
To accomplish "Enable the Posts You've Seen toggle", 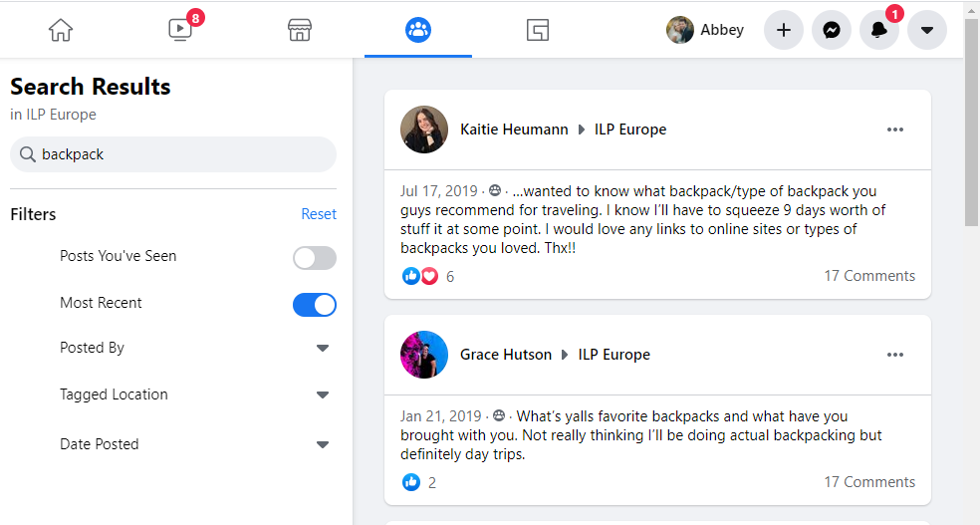I will (x=315, y=258).
